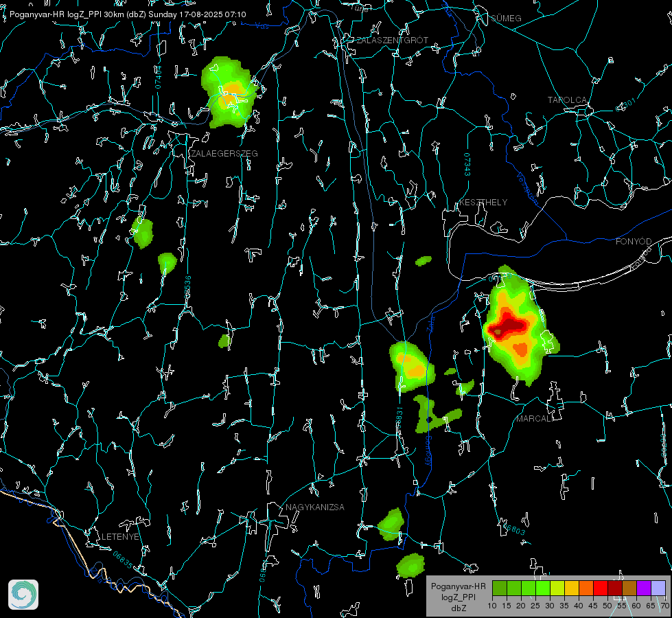Screen dimensions: 672x618
Task: Click the legend scale value 30
Action: pyautogui.click(x=550, y=606)
